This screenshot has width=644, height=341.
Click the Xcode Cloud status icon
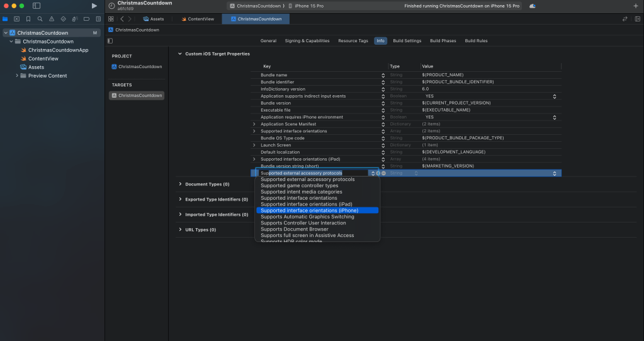click(533, 6)
